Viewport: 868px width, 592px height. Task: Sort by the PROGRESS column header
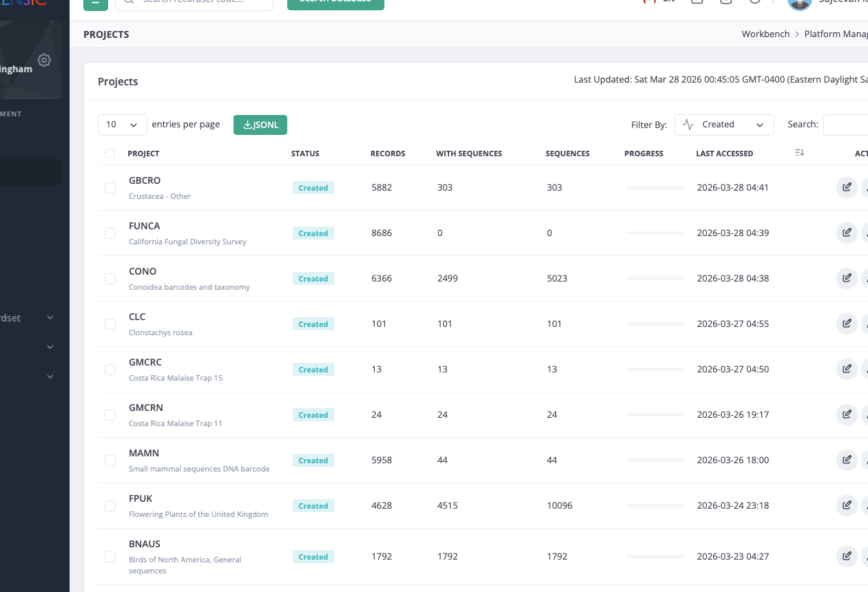click(x=644, y=154)
